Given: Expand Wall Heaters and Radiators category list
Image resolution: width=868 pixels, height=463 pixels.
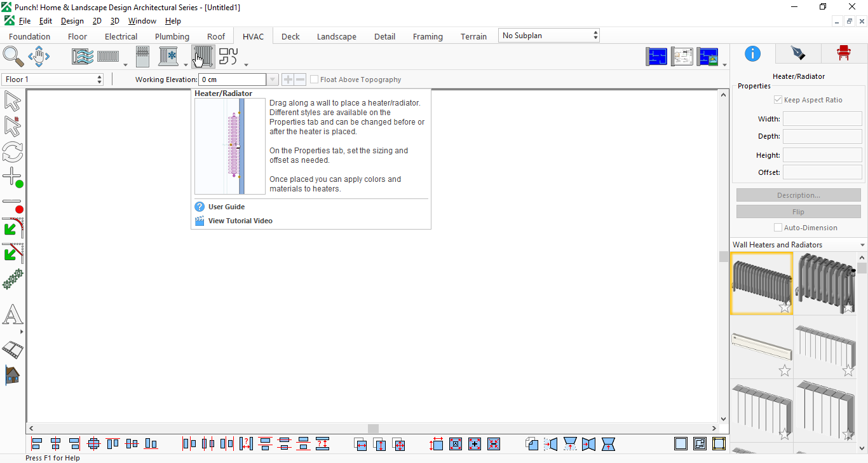Looking at the screenshot, I should 862,245.
